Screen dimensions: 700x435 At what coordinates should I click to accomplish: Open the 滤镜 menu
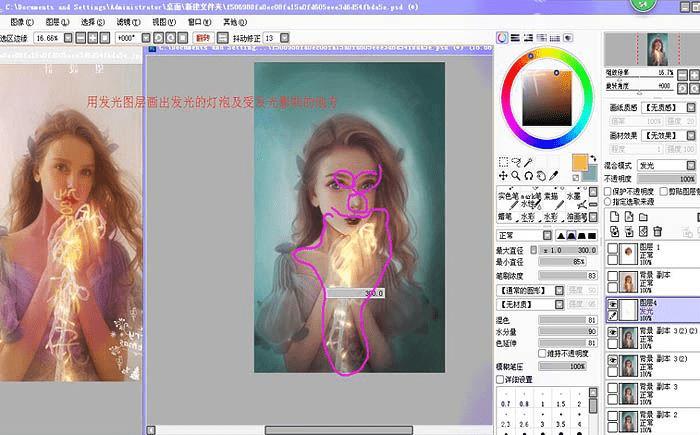pos(128,22)
